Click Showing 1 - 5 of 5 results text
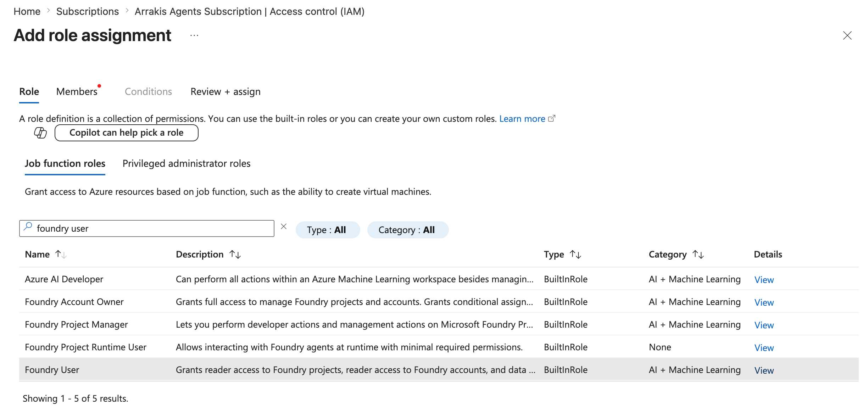The width and height of the screenshot is (868, 413). 76,398
